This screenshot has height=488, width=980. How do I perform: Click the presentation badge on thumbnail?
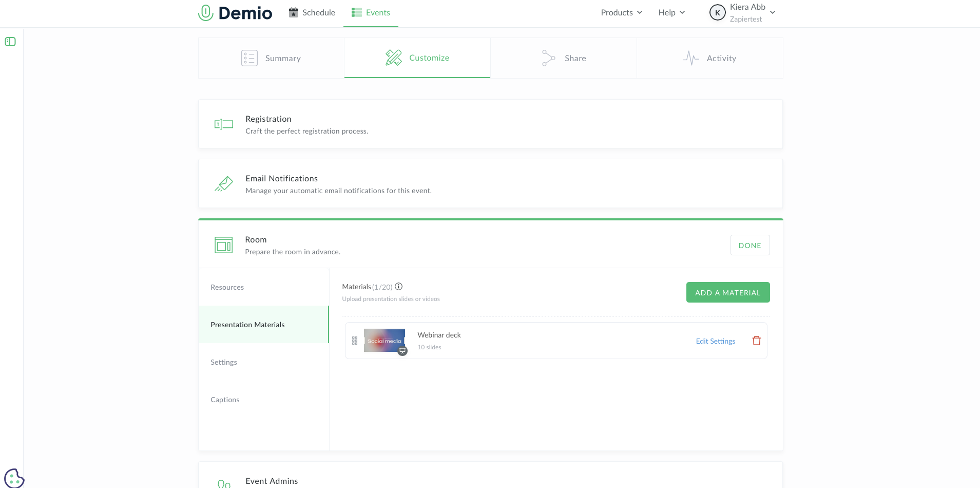pyautogui.click(x=403, y=351)
